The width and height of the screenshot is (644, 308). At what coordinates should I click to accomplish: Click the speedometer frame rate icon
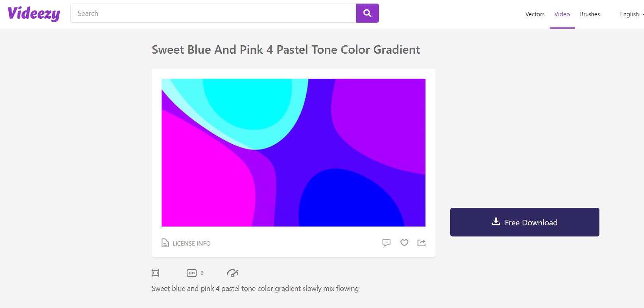coord(232,273)
